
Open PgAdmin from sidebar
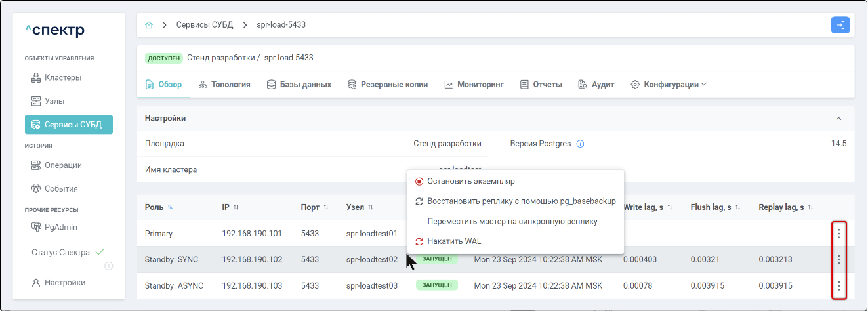tap(62, 227)
